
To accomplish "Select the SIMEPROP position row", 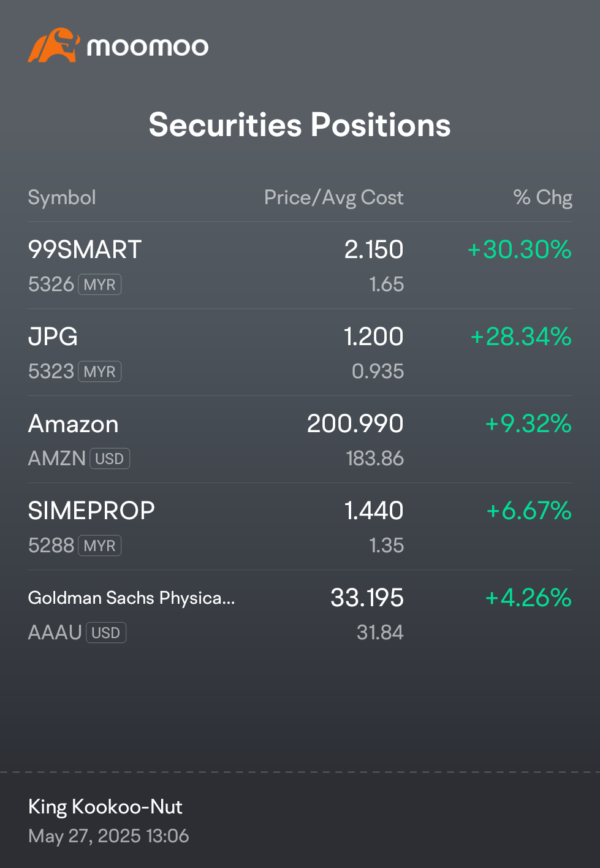I will click(300, 527).
